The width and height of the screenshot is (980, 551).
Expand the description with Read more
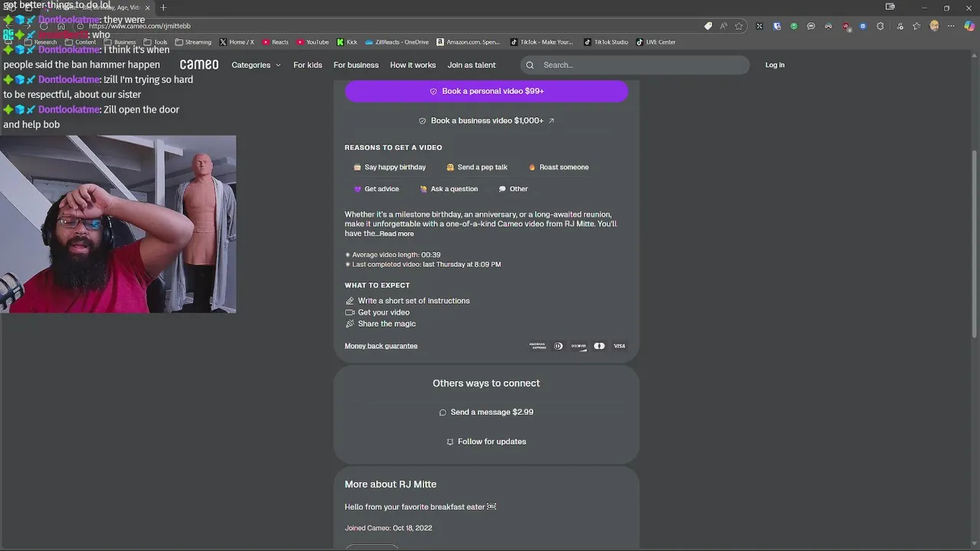(397, 234)
